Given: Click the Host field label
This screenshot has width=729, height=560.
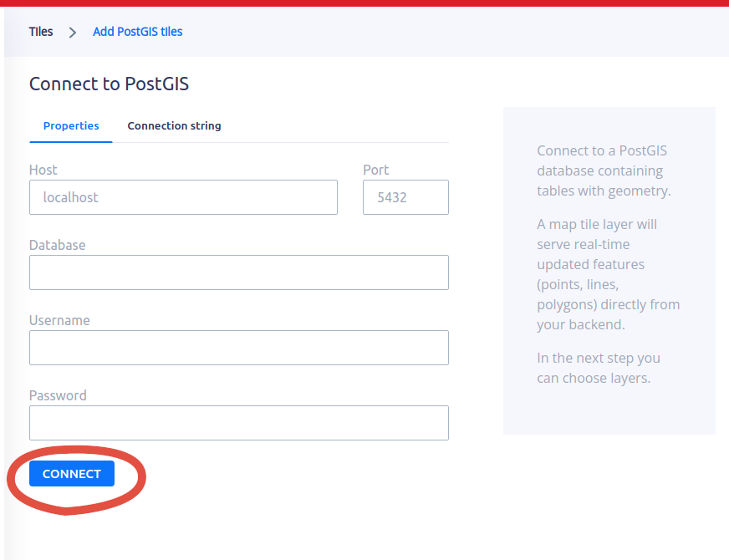Looking at the screenshot, I should coord(43,170).
